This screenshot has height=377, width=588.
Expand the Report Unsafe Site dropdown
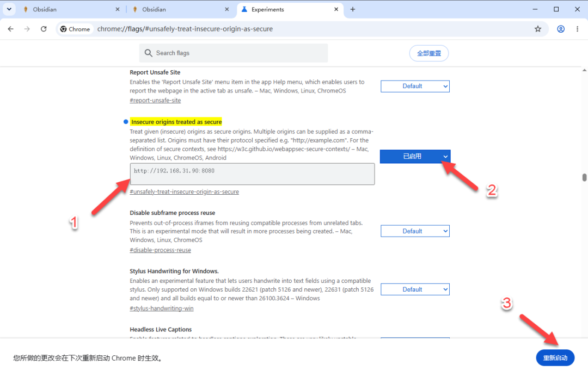coord(415,86)
